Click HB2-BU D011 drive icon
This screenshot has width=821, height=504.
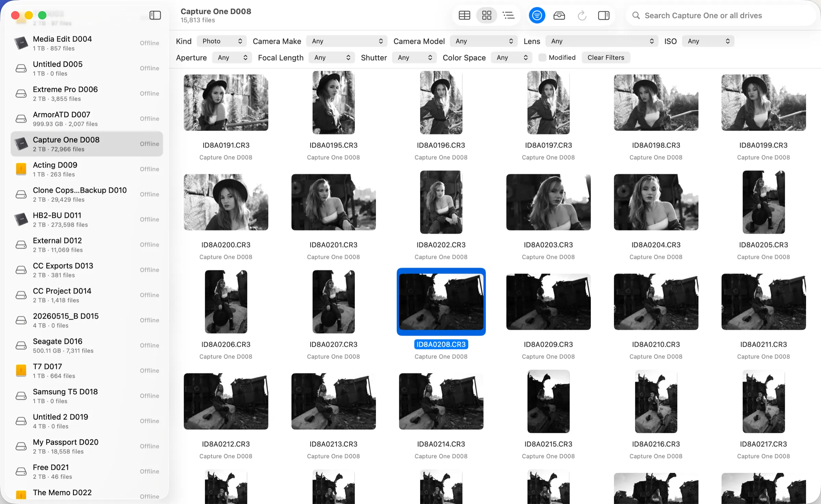21,220
